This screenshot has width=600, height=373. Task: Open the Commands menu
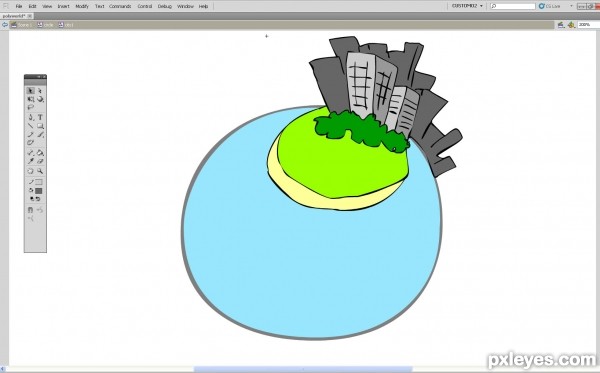tap(120, 6)
